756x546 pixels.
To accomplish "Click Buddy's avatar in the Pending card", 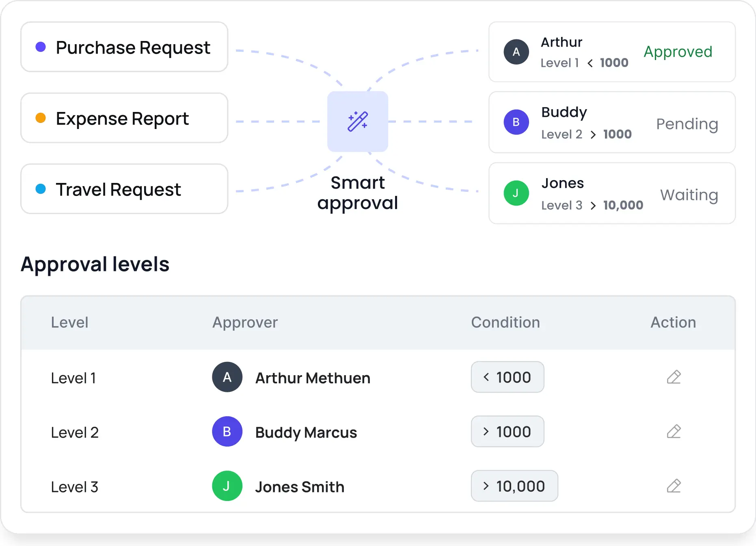I will [516, 122].
